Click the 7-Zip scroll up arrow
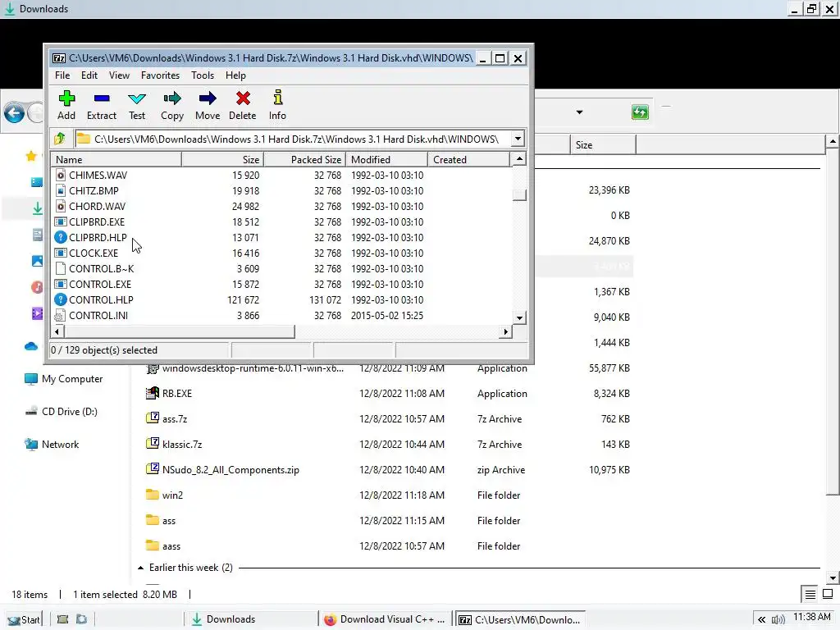 pyautogui.click(x=519, y=159)
